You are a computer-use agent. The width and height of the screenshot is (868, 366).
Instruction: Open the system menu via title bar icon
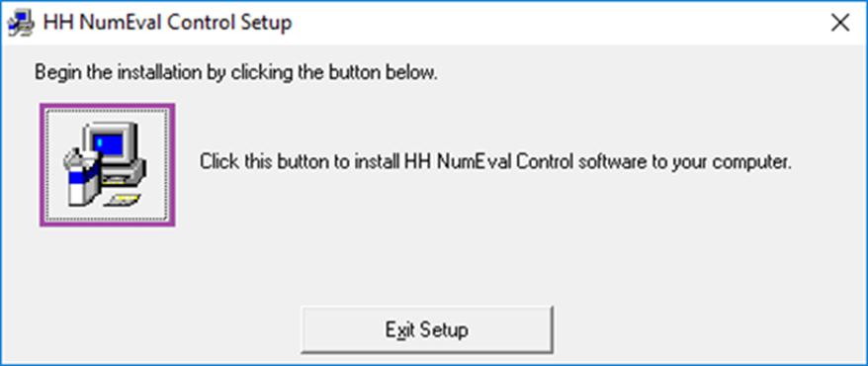click(x=20, y=24)
